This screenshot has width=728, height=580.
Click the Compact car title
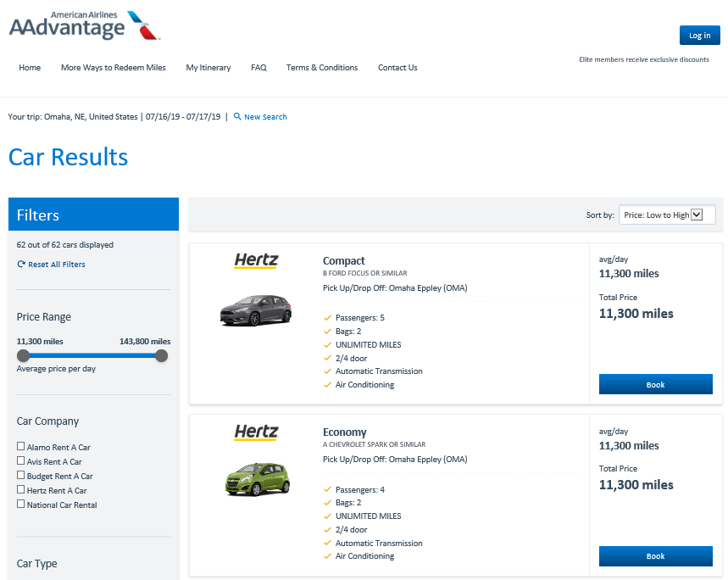(x=343, y=261)
